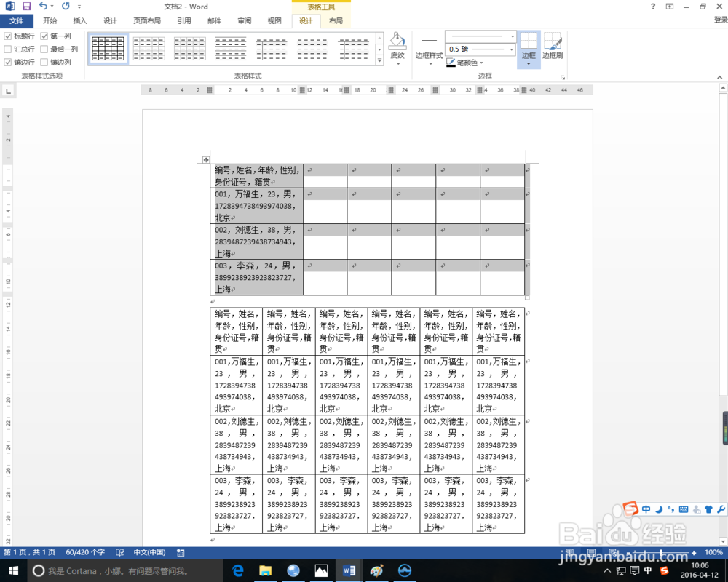This screenshot has width=728, height=582.
Task: Toggle the 标题行 header row checkbox
Action: coord(8,36)
